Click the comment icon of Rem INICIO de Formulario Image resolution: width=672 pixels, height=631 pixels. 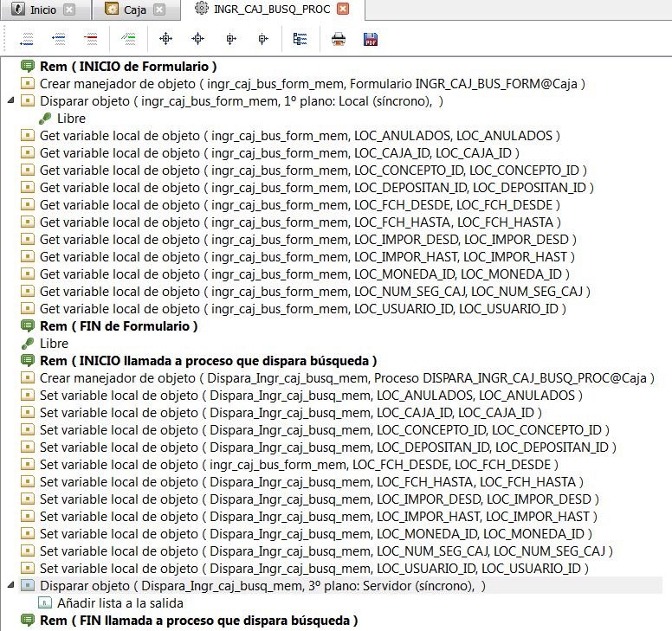click(28, 67)
